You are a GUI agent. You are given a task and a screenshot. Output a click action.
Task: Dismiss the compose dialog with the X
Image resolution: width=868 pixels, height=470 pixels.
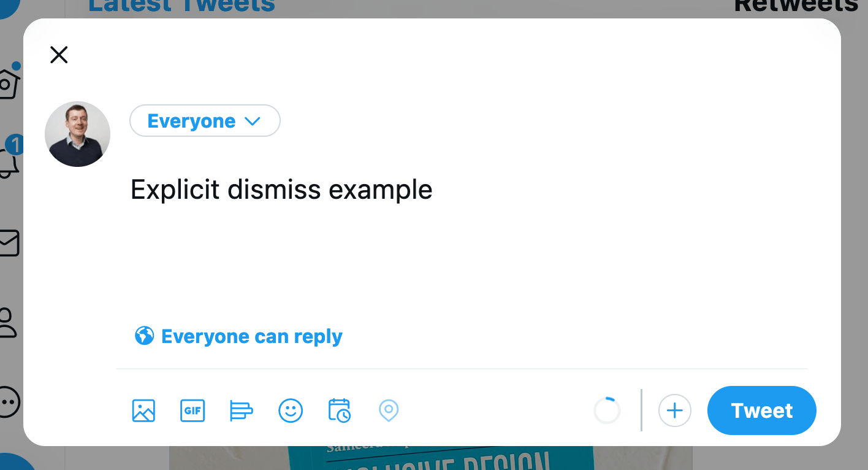[59, 55]
